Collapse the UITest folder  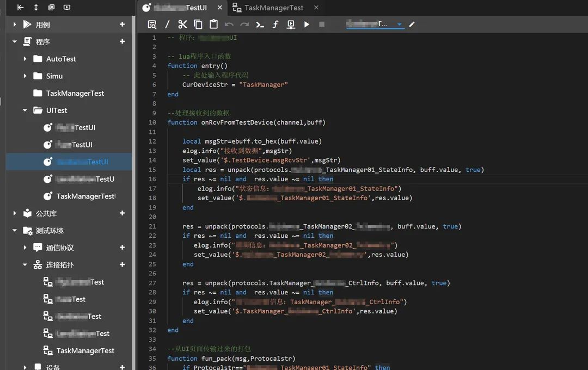point(24,110)
